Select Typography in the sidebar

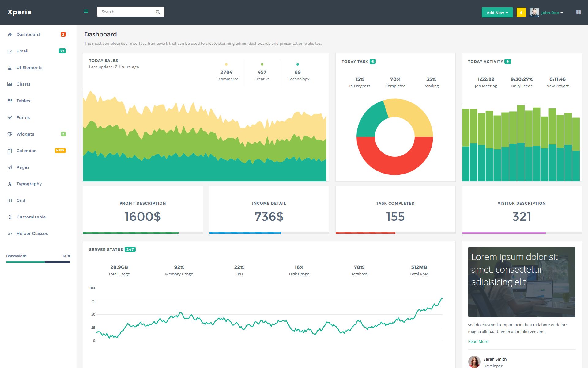(x=29, y=184)
